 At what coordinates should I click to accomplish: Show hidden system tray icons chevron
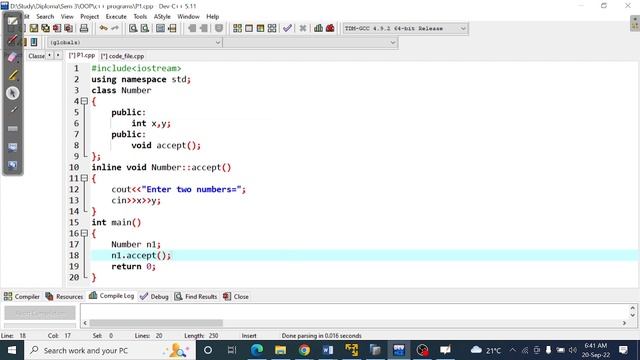pyautogui.click(x=513, y=350)
